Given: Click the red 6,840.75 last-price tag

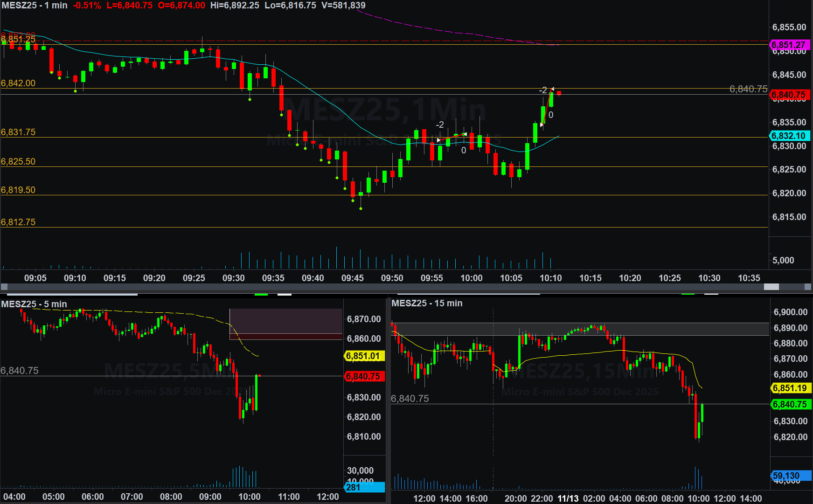Looking at the screenshot, I should (x=788, y=95).
